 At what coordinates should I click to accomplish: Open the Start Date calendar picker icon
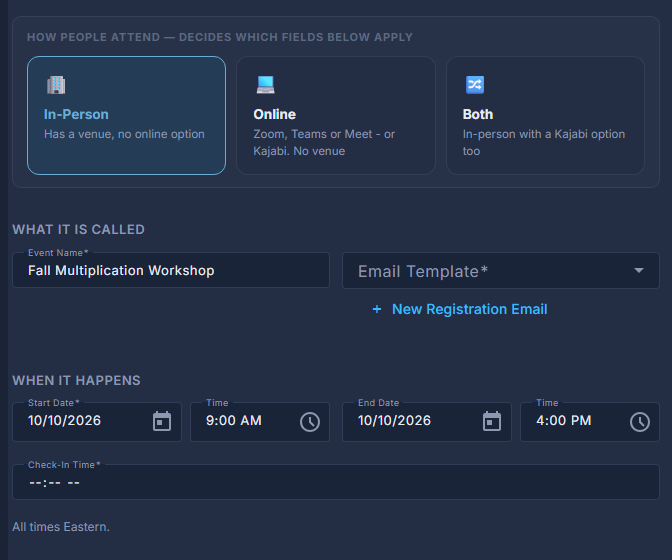(x=162, y=421)
